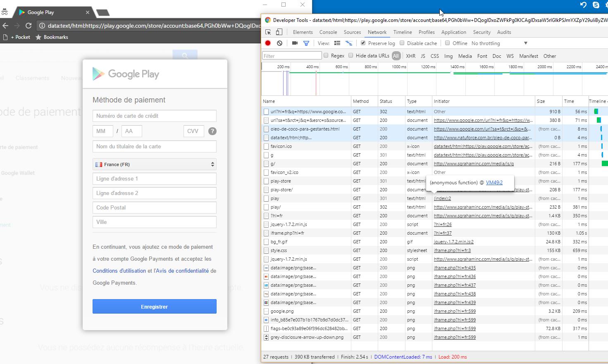Toggle the overview waterfall view icon
This screenshot has height=364, width=608.
point(349,43)
